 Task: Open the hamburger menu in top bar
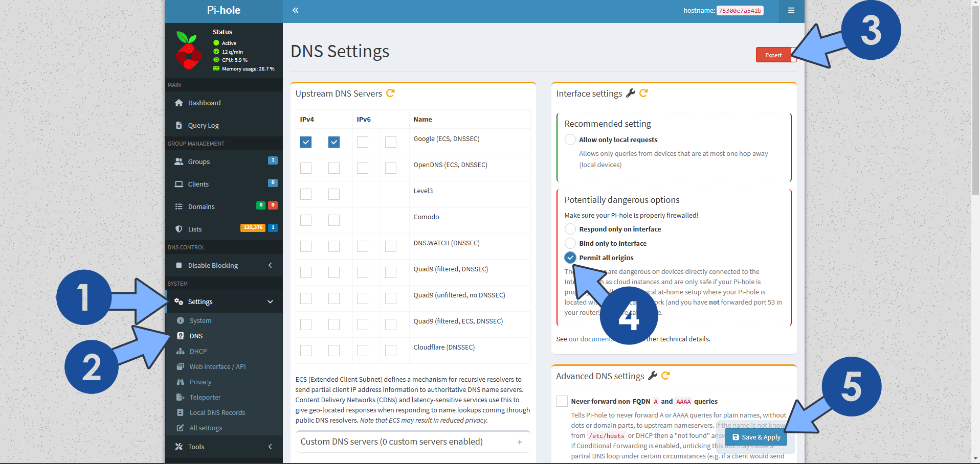tap(791, 10)
